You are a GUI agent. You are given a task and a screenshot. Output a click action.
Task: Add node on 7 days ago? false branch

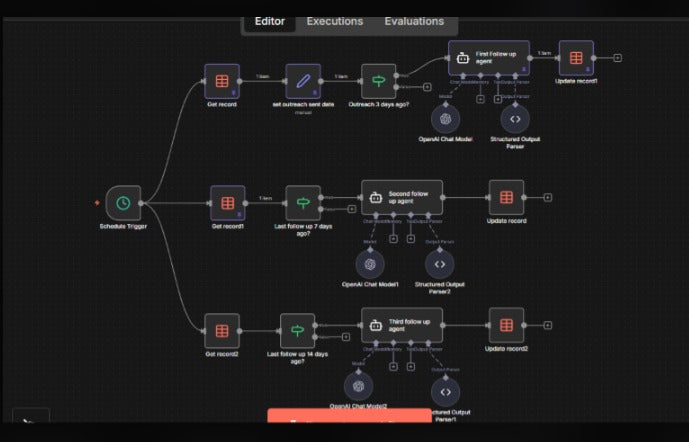352,209
